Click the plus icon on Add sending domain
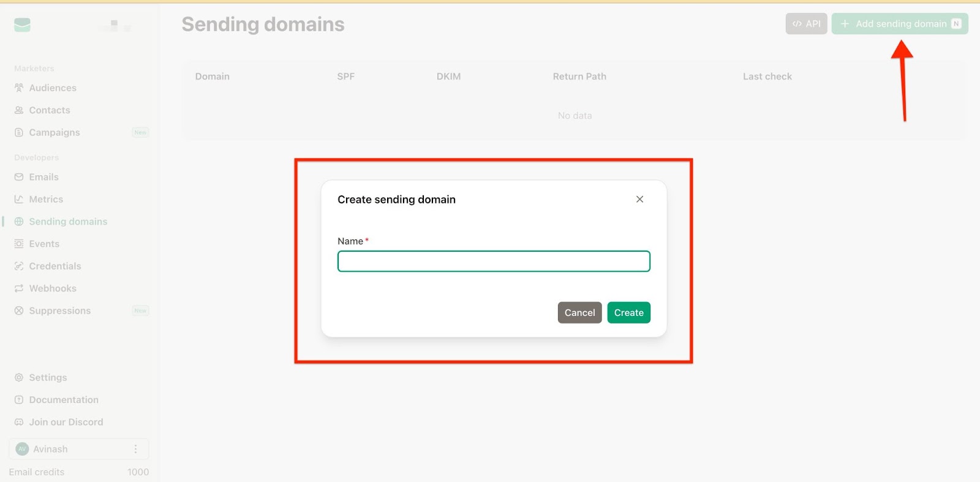 (845, 24)
